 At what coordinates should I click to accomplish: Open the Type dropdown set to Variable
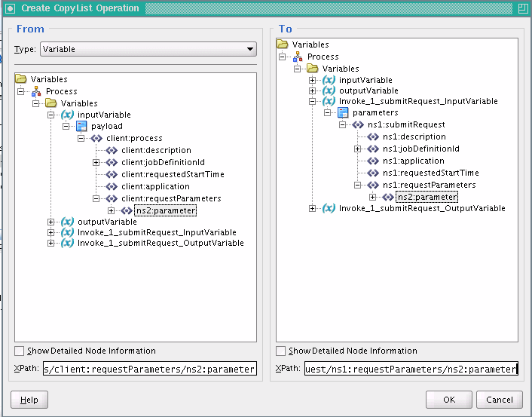click(148, 49)
